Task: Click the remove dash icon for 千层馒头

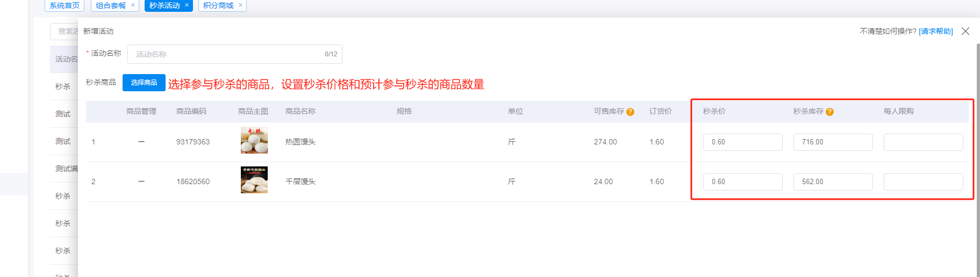Action: tap(141, 181)
